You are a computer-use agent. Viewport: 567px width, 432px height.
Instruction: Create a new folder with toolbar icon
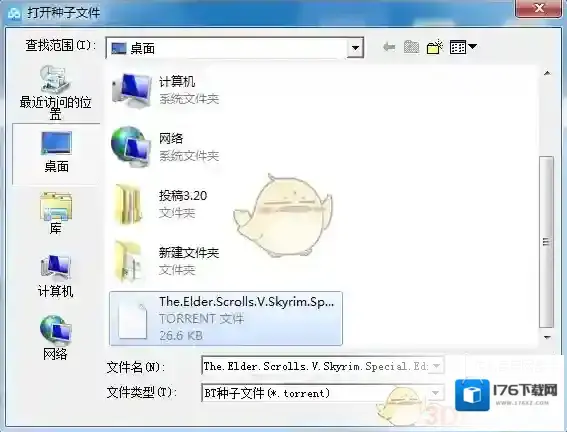435,47
